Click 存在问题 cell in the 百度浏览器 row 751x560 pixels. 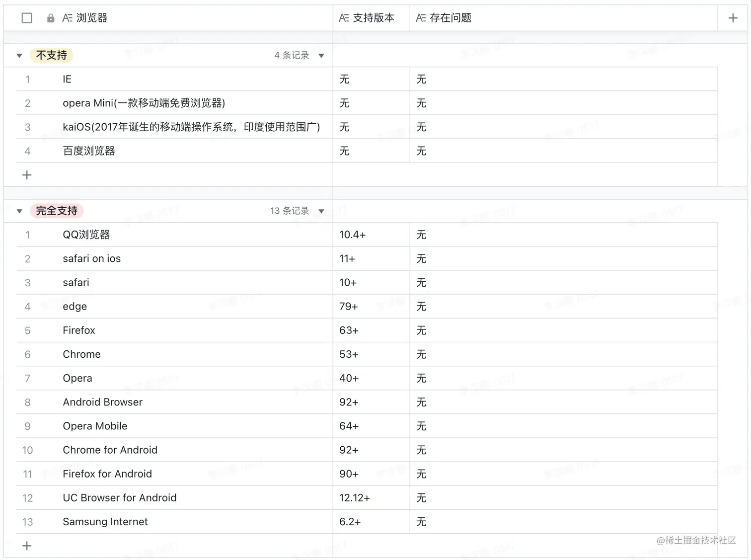564,151
